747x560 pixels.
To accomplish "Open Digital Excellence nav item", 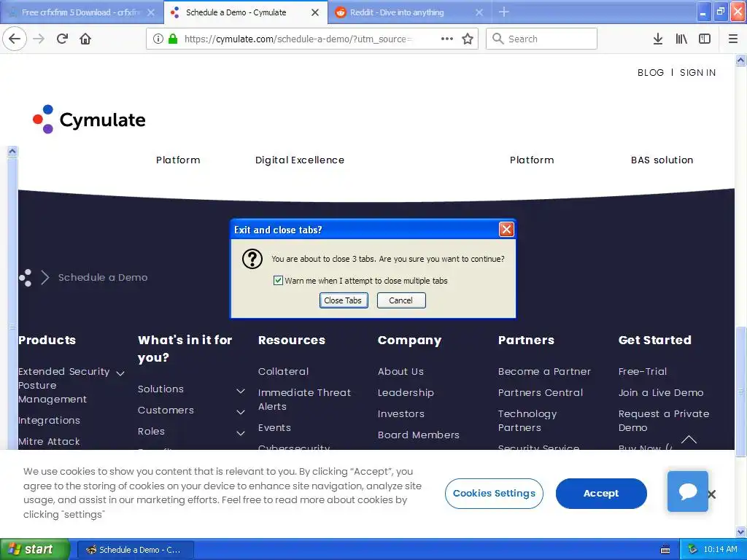I will [x=300, y=160].
